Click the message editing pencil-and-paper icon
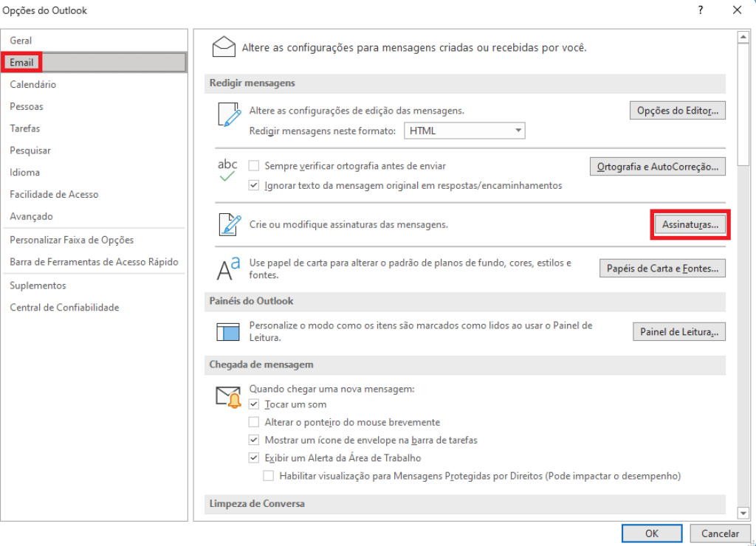The image size is (756, 546). 229,114
